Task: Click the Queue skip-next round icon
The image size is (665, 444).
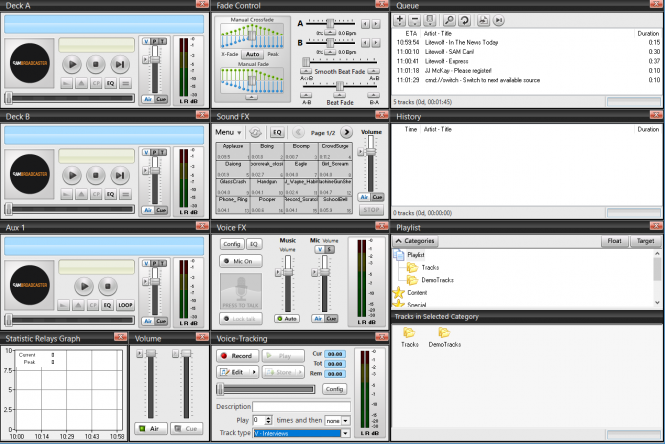Action: [x=499, y=20]
